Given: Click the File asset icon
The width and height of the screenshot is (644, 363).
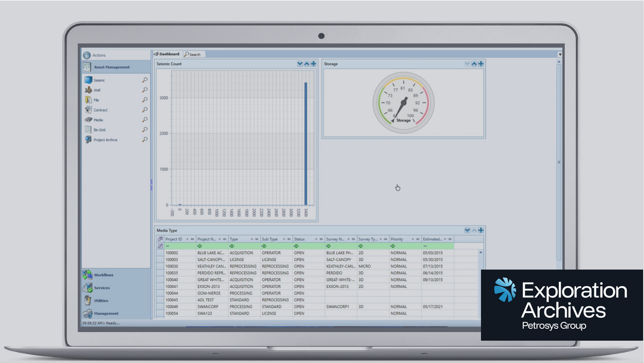Looking at the screenshot, I should tap(88, 100).
